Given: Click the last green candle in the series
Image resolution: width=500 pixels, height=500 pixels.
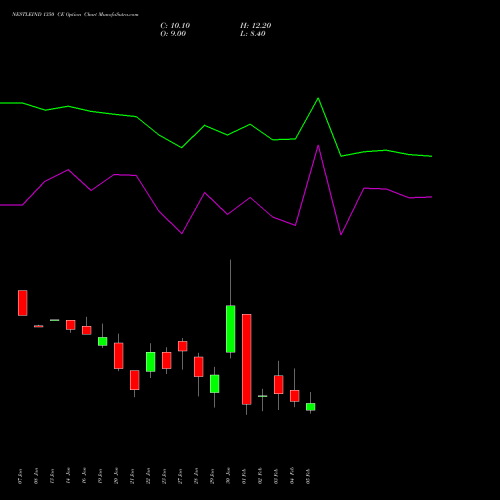Looking at the screenshot, I should [x=311, y=407].
